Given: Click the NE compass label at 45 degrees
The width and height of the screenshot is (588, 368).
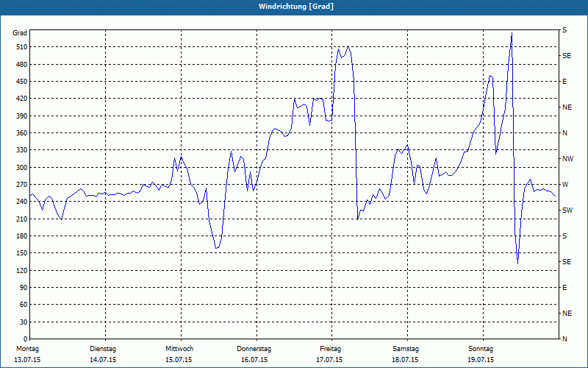Looking at the screenshot, I should 567,314.
